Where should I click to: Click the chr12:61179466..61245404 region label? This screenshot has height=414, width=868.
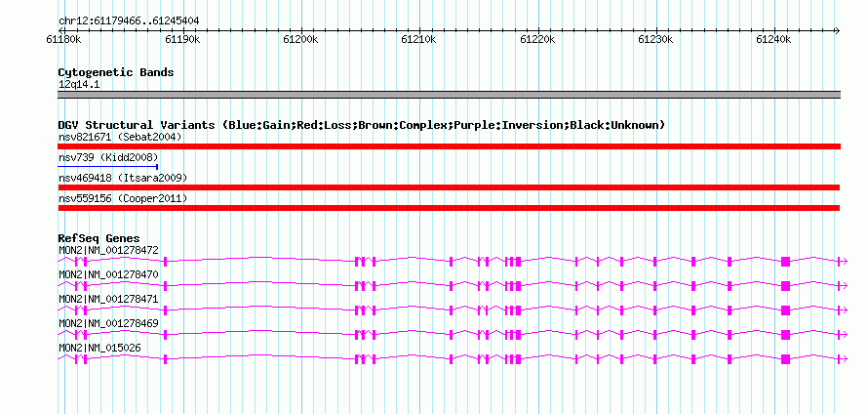tap(129, 21)
